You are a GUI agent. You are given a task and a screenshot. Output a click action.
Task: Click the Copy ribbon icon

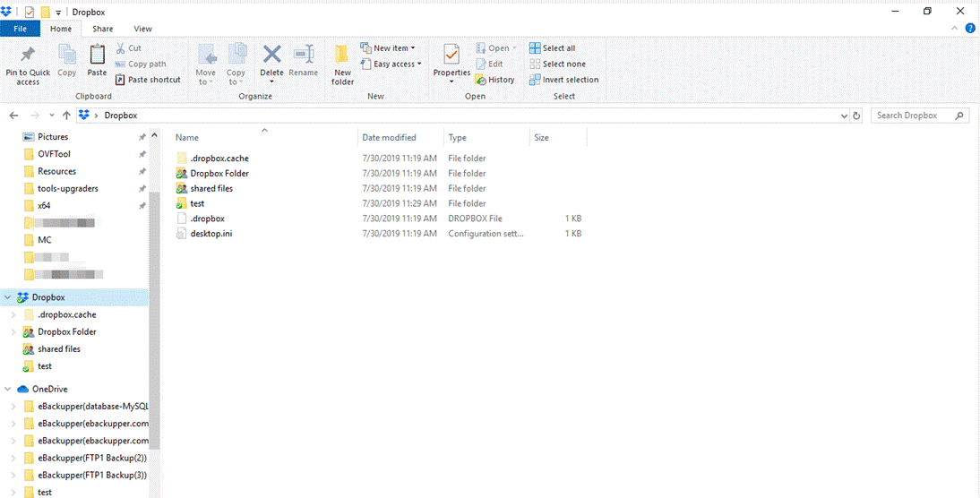(x=67, y=55)
